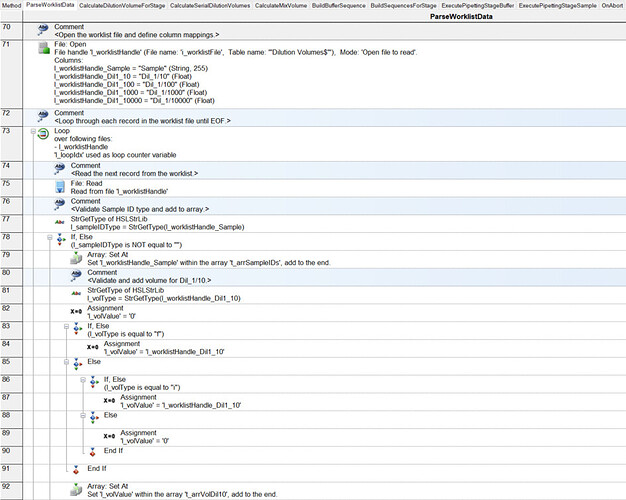Select the column line for "Sample" (String, 255)
This screenshot has height=500, width=626.
(x=131, y=68)
